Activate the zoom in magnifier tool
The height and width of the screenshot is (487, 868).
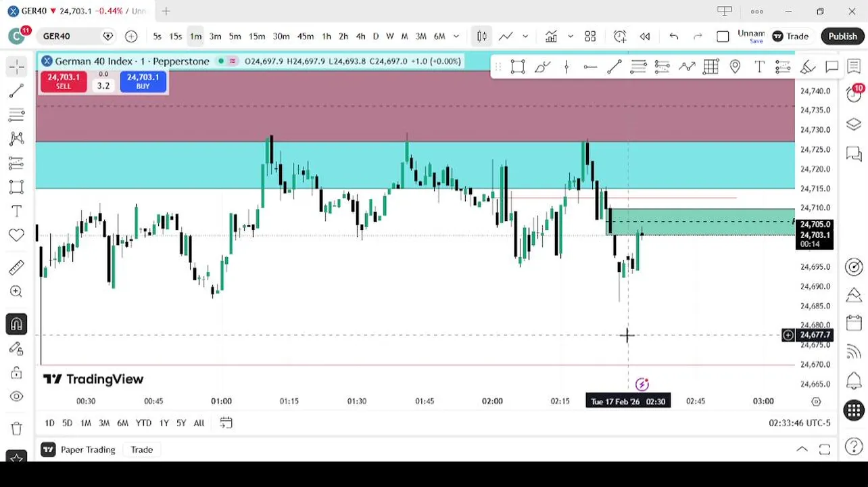pos(16,292)
